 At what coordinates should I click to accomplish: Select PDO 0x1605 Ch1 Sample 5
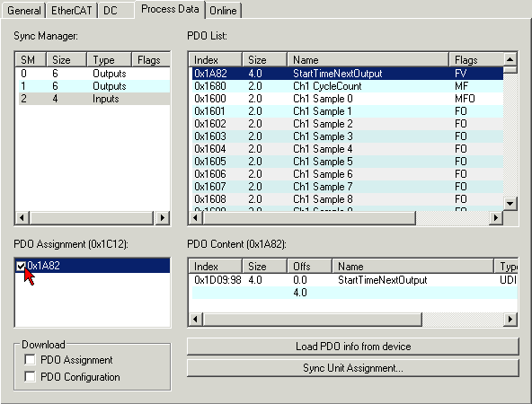[x=348, y=162]
